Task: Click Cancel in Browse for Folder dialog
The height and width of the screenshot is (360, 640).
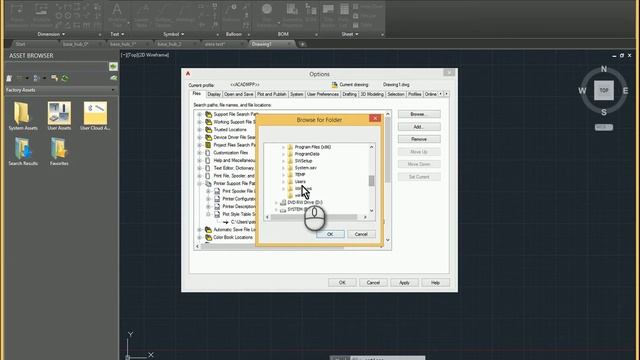Action: [361, 234]
